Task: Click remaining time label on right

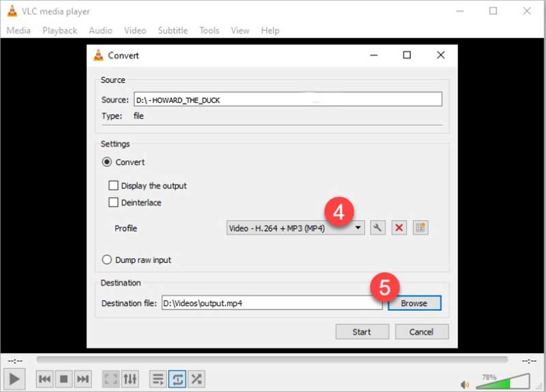Action: click(529, 361)
